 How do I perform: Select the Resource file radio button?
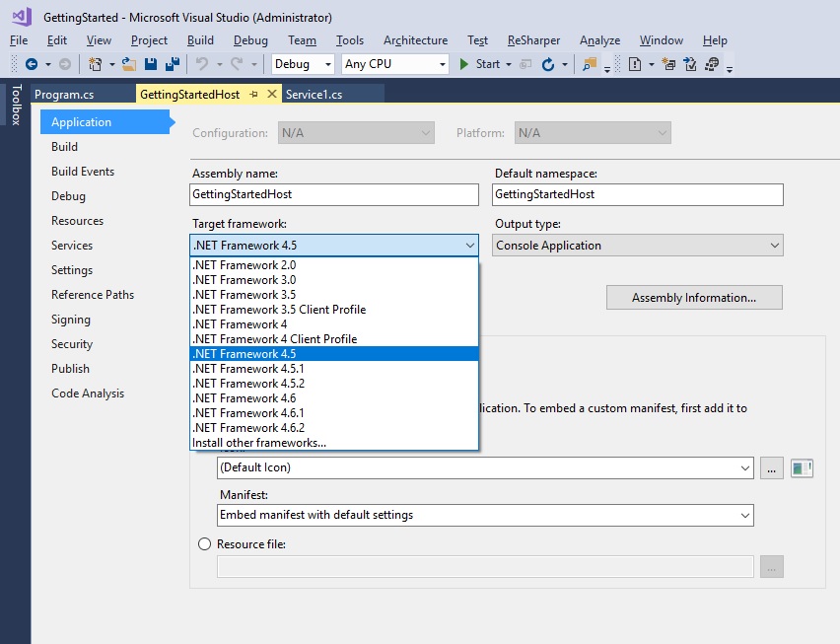click(x=205, y=543)
